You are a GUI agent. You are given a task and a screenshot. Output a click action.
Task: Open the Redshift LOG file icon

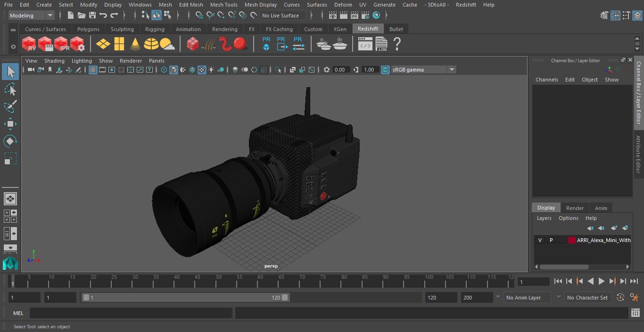(381, 44)
